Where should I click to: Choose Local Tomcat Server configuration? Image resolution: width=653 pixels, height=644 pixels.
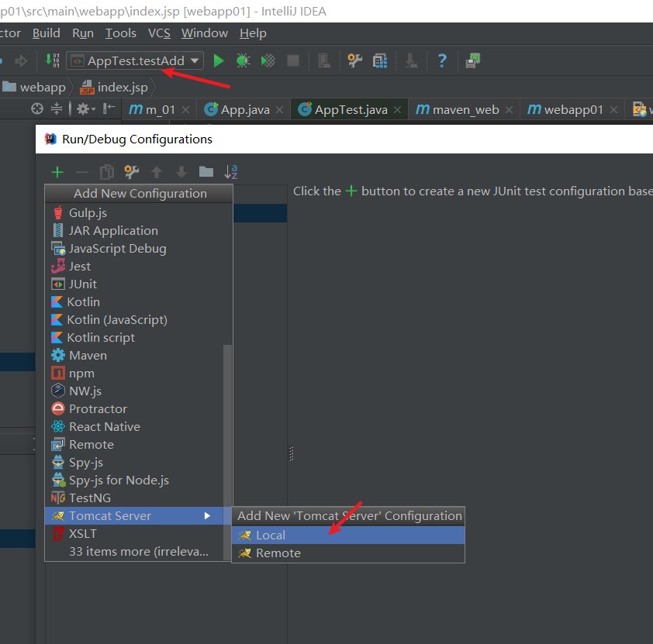[348, 535]
